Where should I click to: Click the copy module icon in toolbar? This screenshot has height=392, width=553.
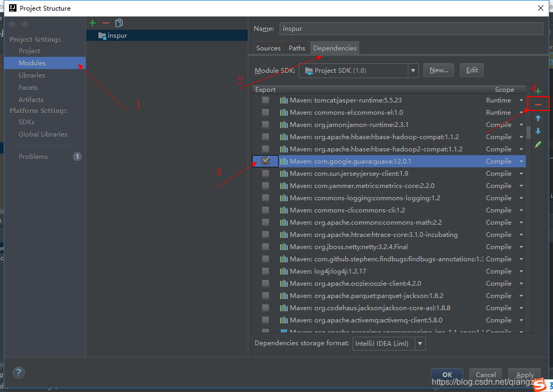point(119,23)
